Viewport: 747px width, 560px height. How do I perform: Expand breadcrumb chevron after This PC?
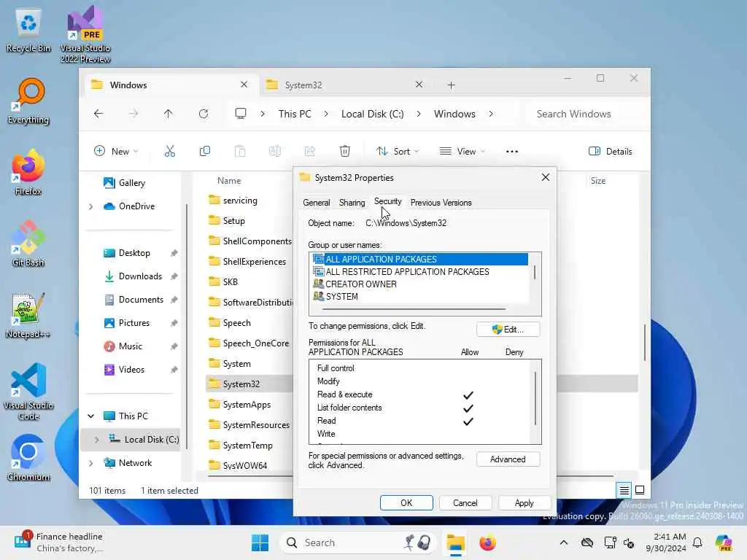tap(326, 114)
